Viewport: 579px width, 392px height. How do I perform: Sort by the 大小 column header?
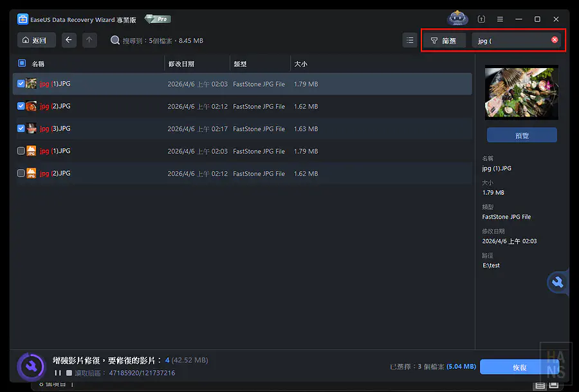(301, 64)
